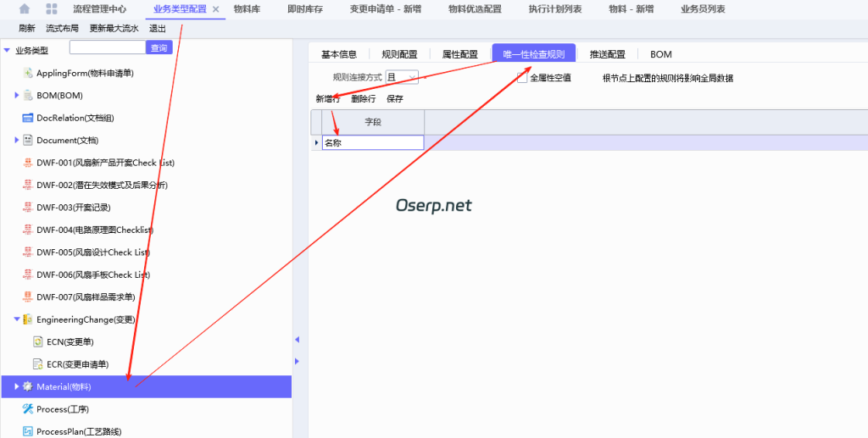Screen dimensions: 868x438
Task: Click the 刷新 toolbar button
Action: (x=26, y=28)
